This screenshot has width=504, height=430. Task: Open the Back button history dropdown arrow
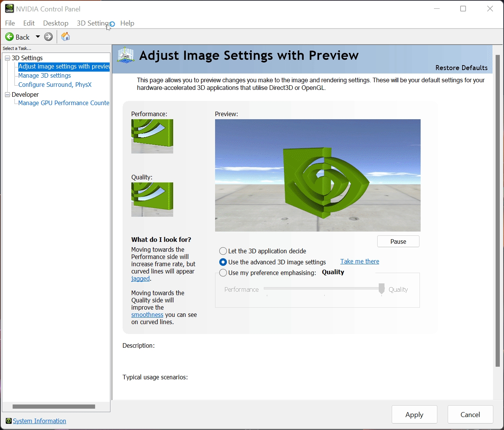38,37
